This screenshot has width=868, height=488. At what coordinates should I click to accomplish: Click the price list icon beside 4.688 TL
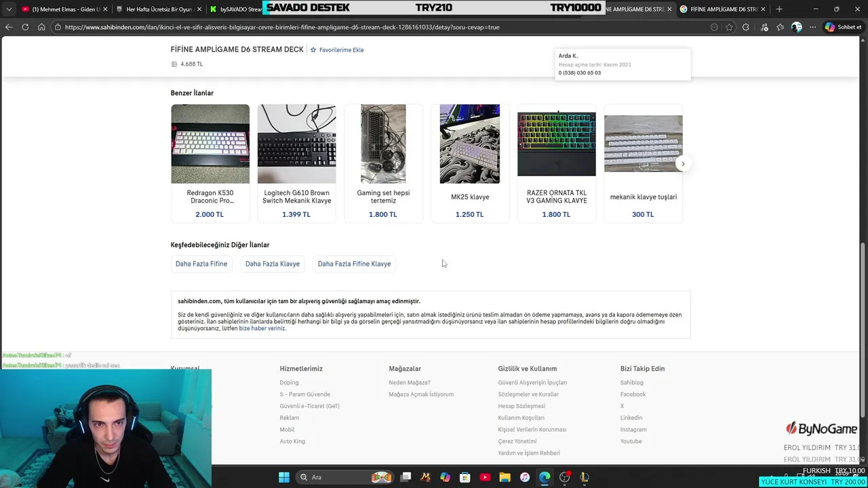[174, 64]
